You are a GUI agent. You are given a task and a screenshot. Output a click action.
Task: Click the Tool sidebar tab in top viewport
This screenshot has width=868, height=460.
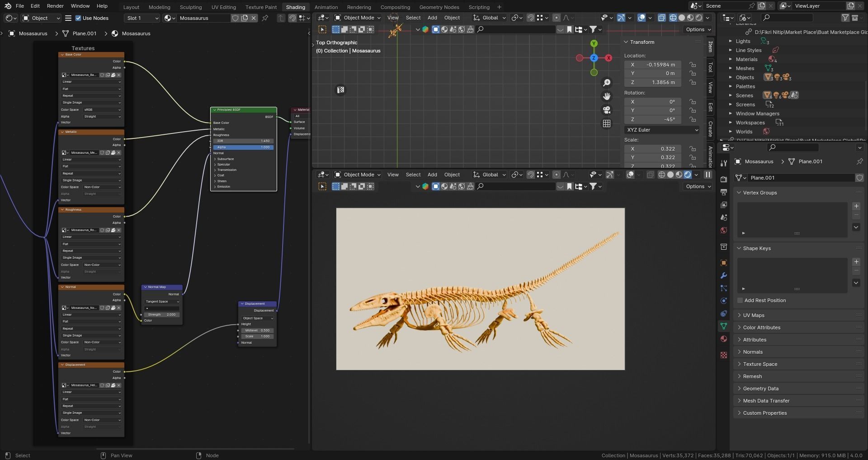[x=710, y=67]
